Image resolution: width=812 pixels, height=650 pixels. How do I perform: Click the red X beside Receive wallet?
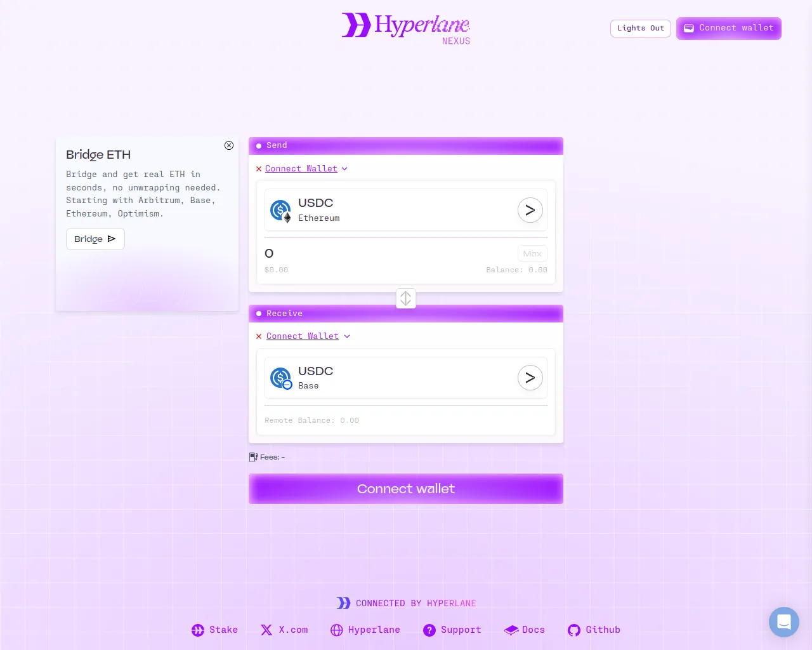click(259, 336)
